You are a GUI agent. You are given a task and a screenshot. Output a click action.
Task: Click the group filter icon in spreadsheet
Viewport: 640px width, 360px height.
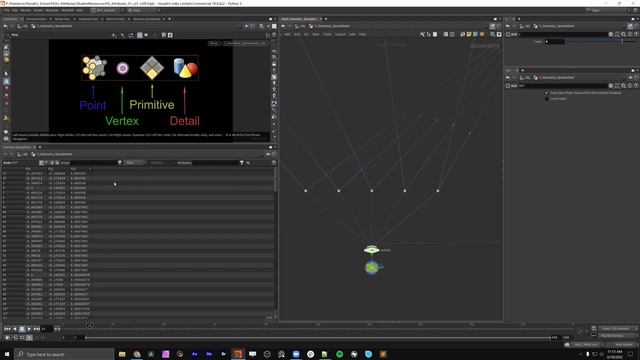120,163
